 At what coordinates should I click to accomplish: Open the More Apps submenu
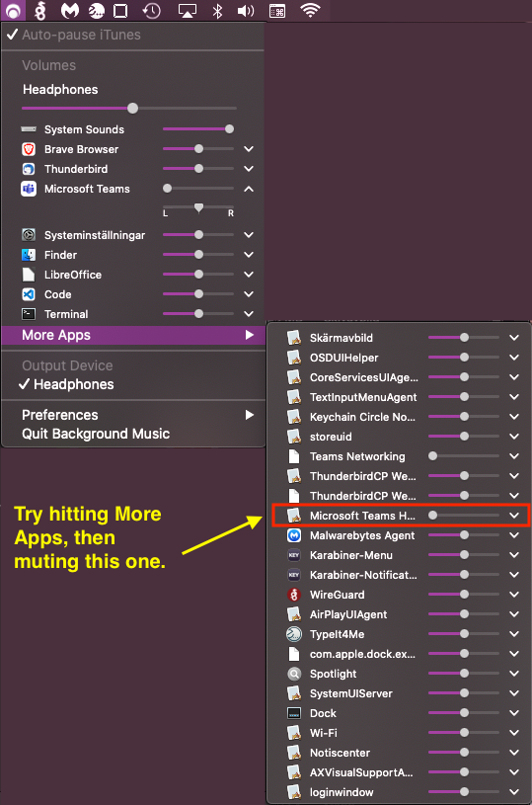coord(133,335)
